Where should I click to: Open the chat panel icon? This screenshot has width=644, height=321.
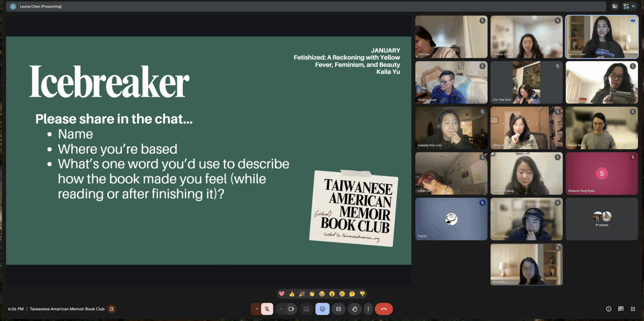[621, 309]
